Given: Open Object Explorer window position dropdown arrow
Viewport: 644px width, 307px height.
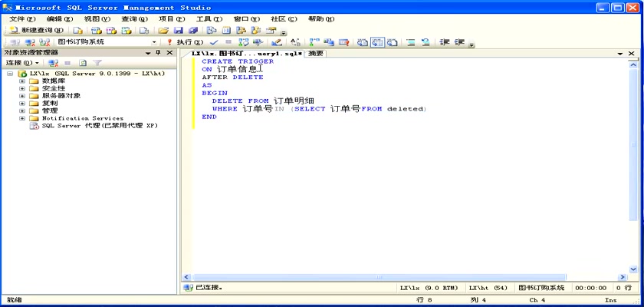Looking at the screenshot, I should (148, 53).
